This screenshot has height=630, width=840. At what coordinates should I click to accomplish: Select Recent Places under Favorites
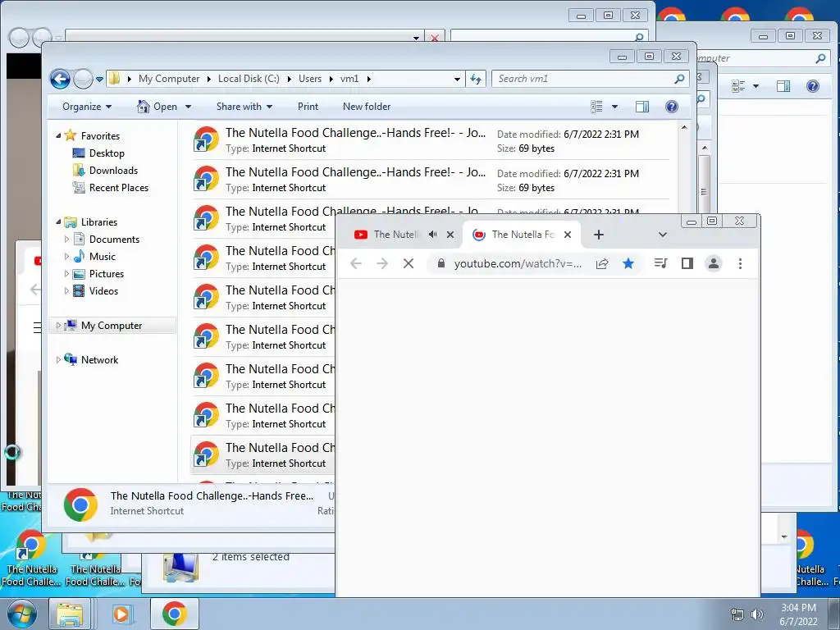(119, 188)
